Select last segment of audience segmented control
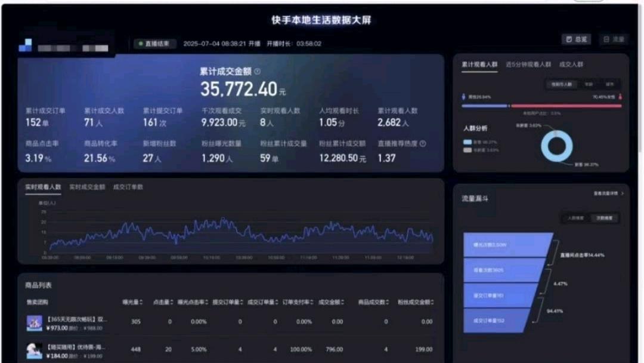644x363 pixels. [x=609, y=84]
